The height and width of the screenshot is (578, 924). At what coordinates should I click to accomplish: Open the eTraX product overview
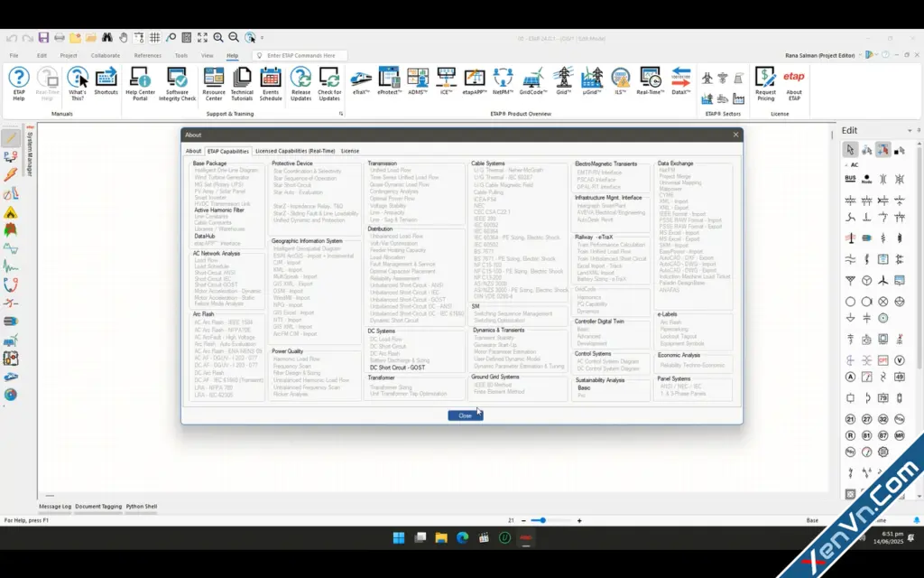361,80
